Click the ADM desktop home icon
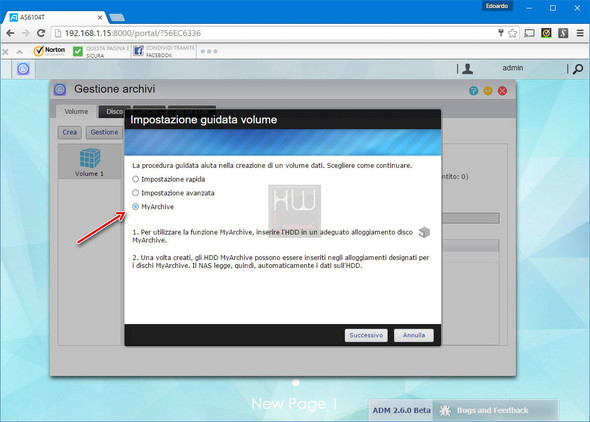This screenshot has height=422, width=590. (x=23, y=69)
